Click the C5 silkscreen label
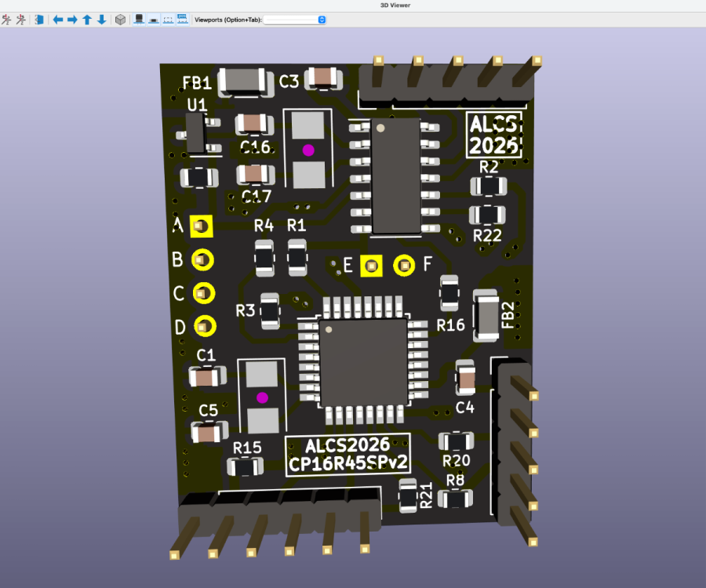The width and height of the screenshot is (706, 588). click(208, 410)
